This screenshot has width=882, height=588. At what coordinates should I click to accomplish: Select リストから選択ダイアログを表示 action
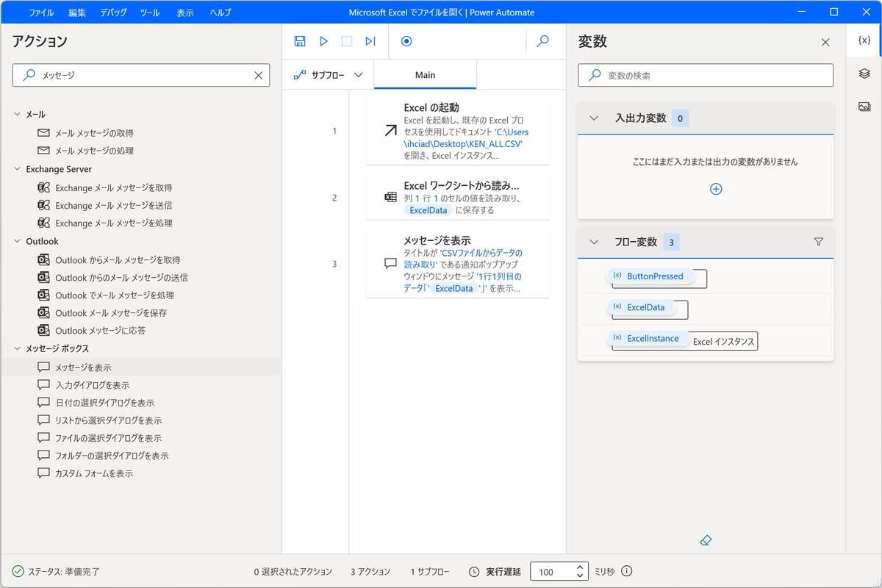pos(108,420)
